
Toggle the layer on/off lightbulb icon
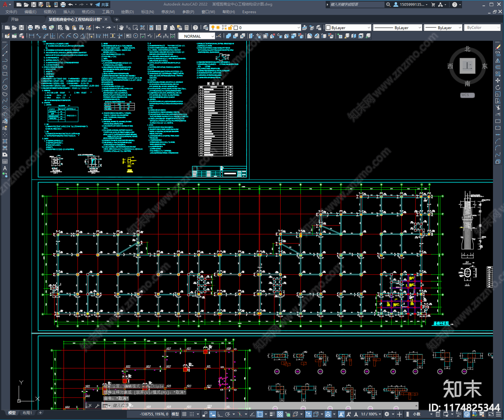213,28
